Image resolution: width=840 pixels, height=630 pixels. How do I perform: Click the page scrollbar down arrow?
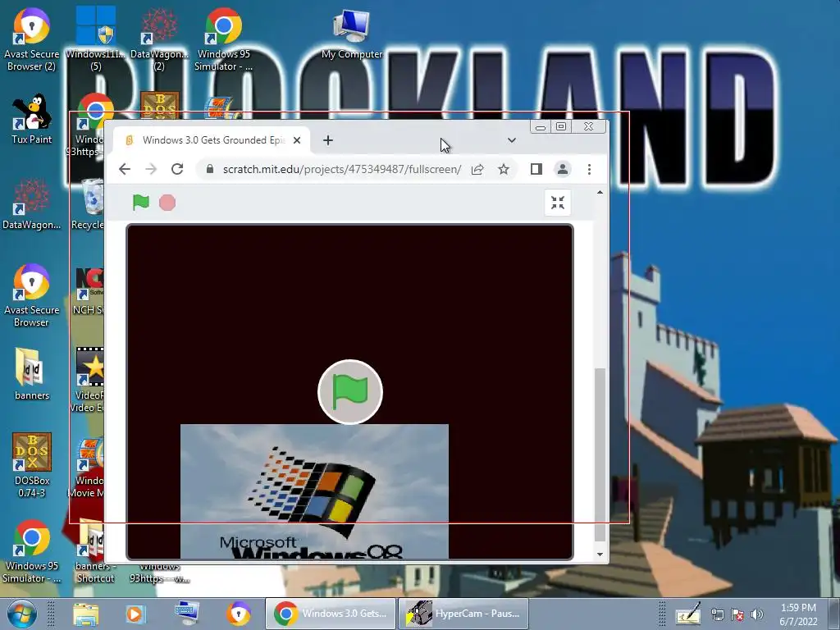[x=600, y=555]
